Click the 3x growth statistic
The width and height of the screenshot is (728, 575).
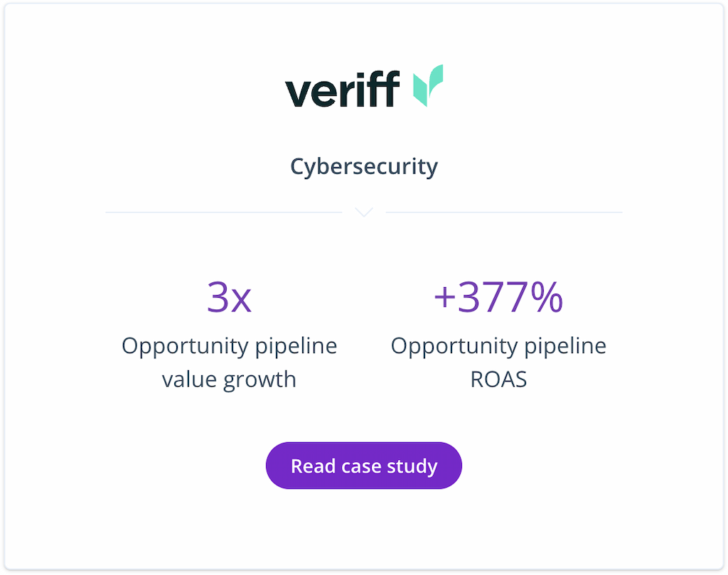point(229,297)
